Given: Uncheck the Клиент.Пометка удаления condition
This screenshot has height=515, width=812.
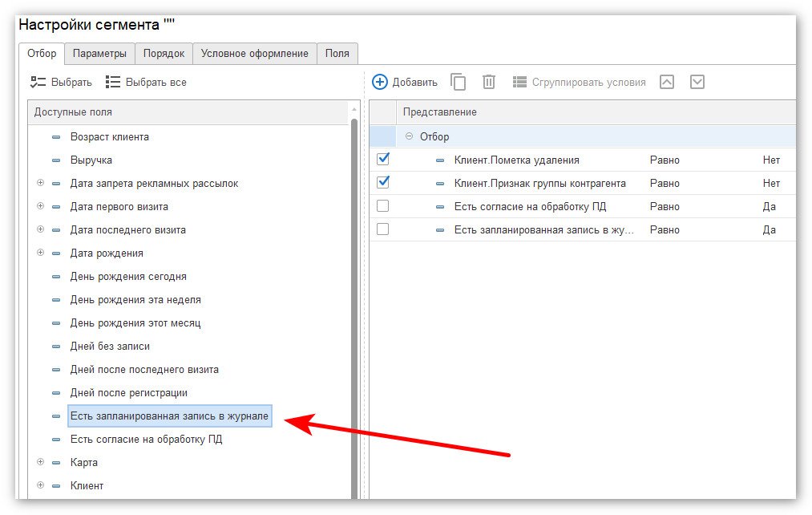Looking at the screenshot, I should click(x=382, y=159).
